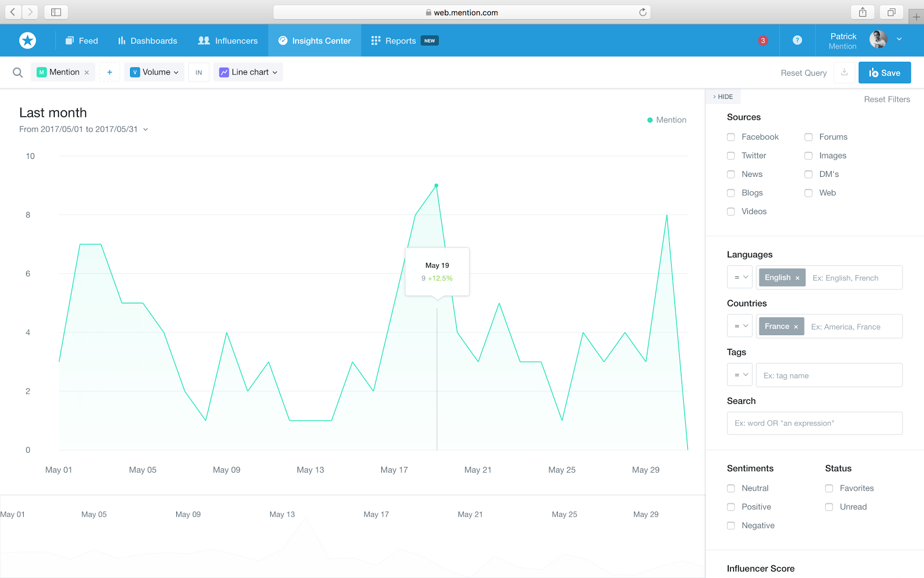Check the DM's source
Viewport: 924px width, 578px height.
[808, 174]
